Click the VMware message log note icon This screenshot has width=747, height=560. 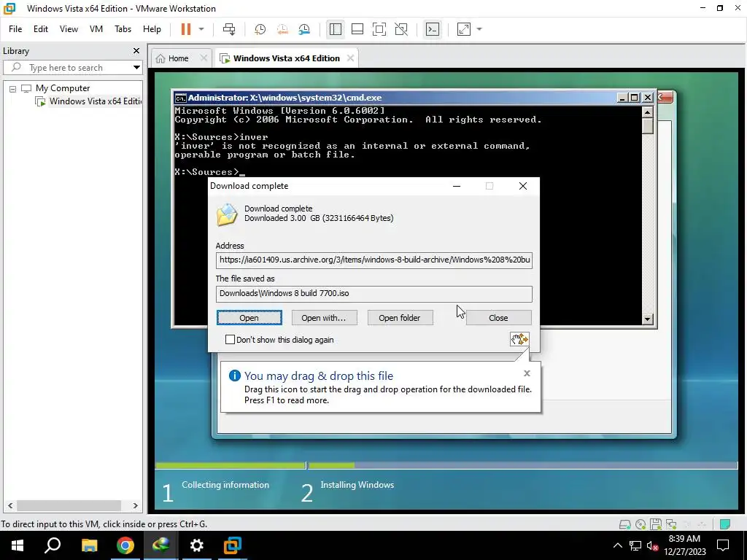tap(725, 524)
